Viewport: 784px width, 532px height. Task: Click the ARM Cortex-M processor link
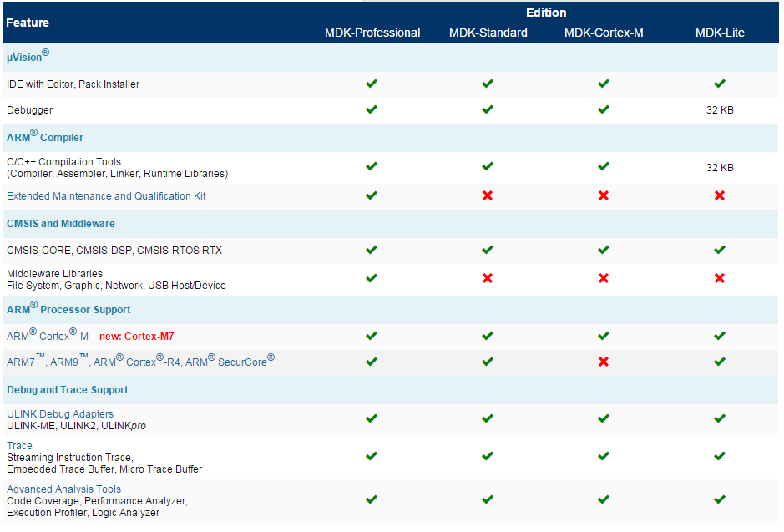(48, 335)
